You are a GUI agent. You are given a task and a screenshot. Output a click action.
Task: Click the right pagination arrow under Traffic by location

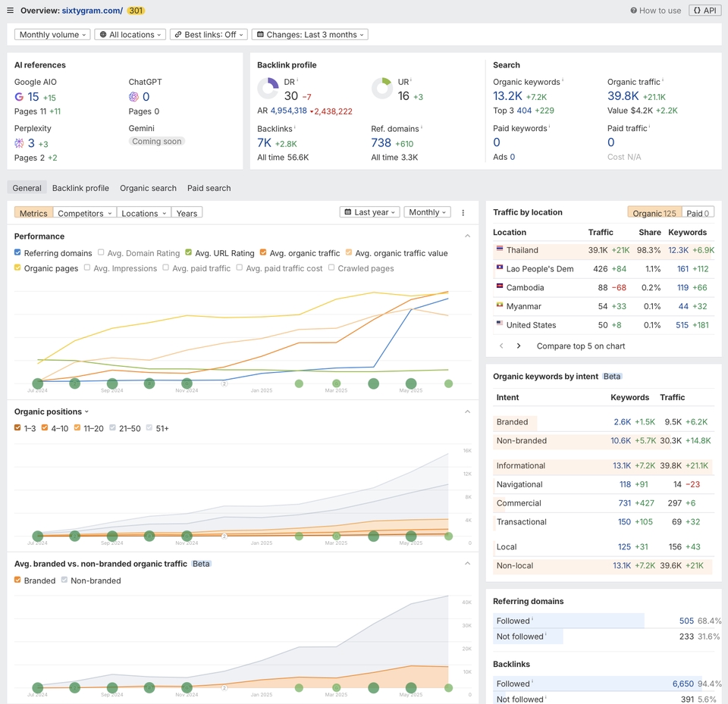519,345
